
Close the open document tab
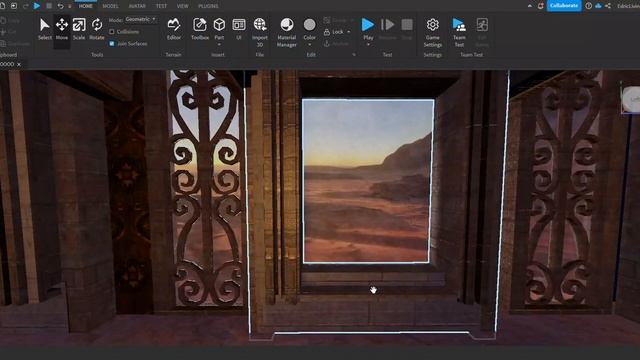(x=19, y=64)
